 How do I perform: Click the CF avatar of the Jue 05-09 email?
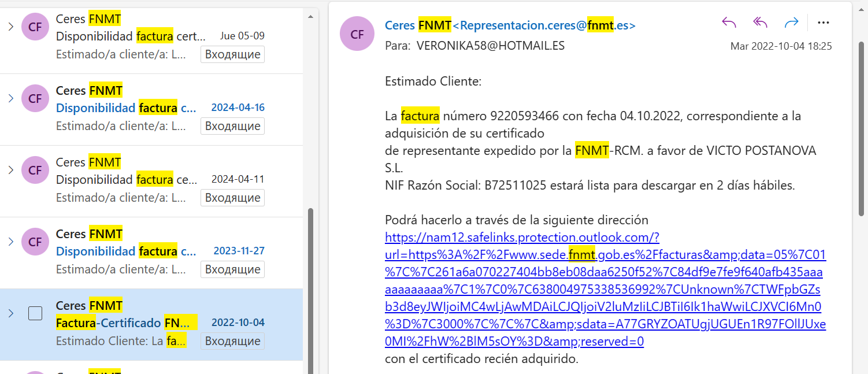35,27
